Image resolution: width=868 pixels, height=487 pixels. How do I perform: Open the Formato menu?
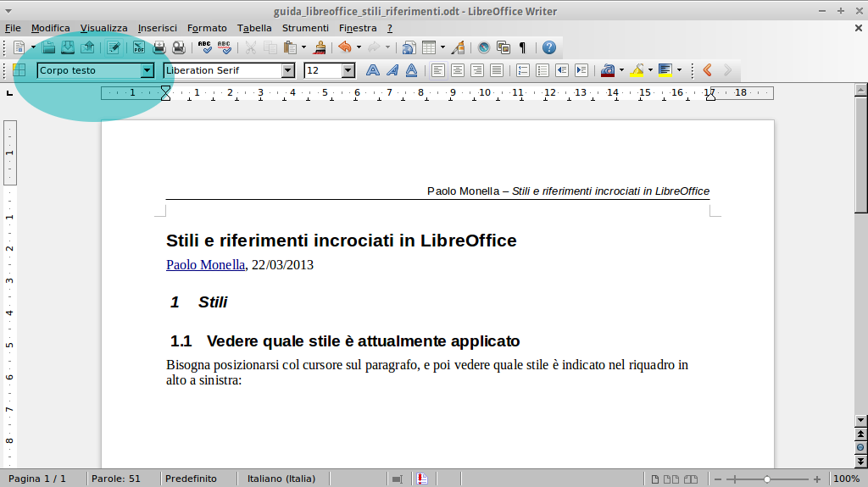coord(207,28)
